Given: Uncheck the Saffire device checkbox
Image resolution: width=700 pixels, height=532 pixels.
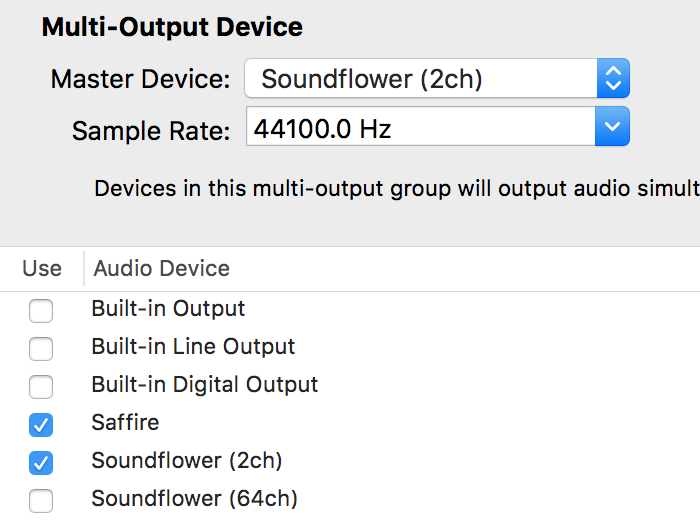Looking at the screenshot, I should (41, 425).
